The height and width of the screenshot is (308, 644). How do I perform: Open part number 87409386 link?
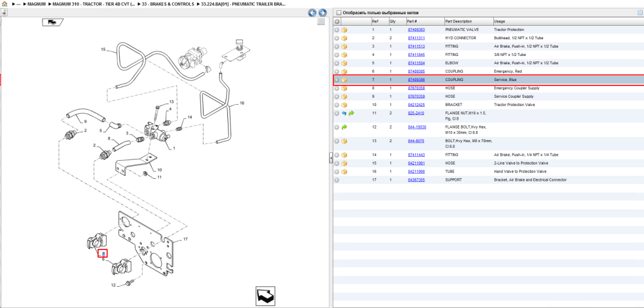(x=416, y=80)
